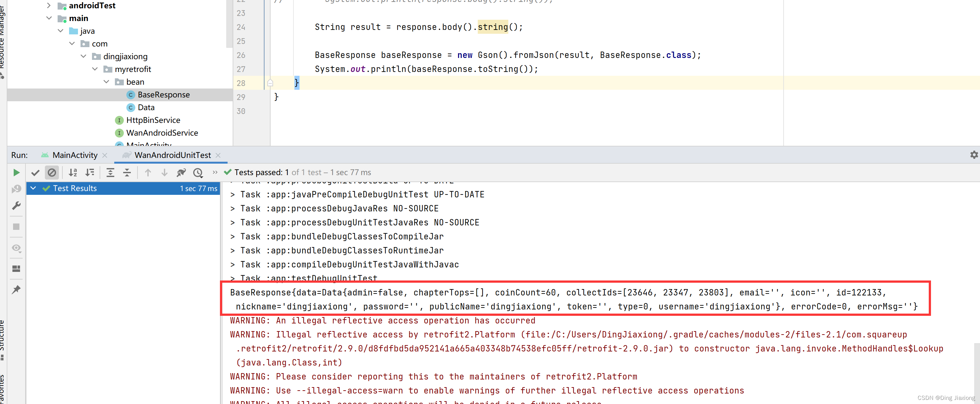
Task: Click 'Tests passed: 1' status text
Action: [261, 172]
